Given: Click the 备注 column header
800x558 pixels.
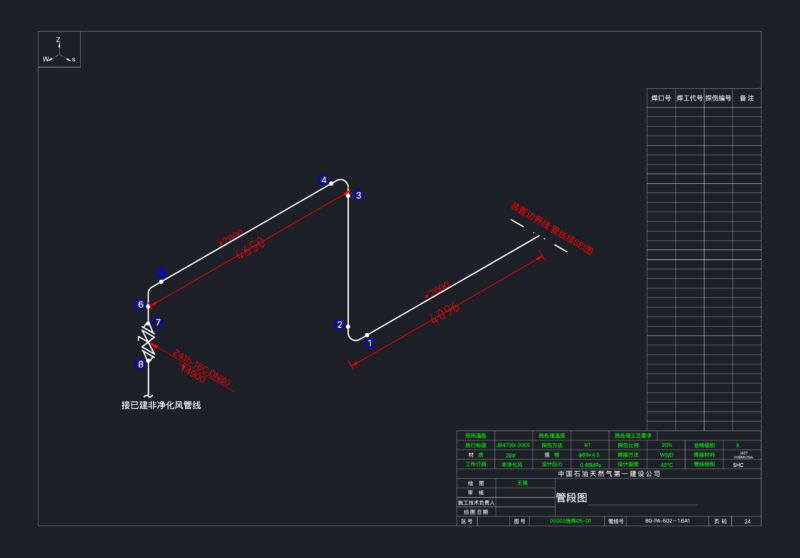Looking at the screenshot, I should [747, 98].
